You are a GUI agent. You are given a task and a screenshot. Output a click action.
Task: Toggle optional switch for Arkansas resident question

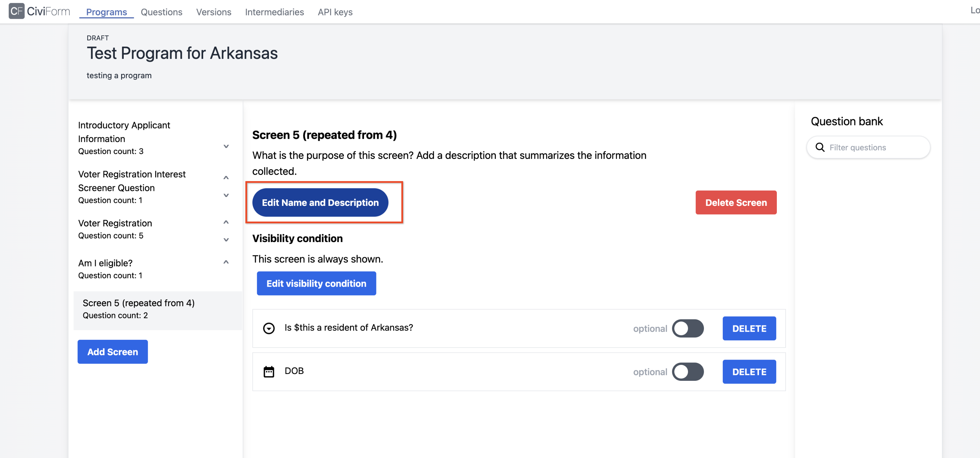pos(687,328)
